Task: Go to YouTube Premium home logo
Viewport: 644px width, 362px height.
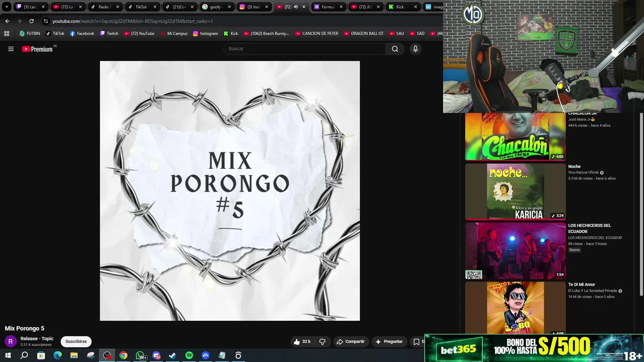Action: (x=38, y=49)
